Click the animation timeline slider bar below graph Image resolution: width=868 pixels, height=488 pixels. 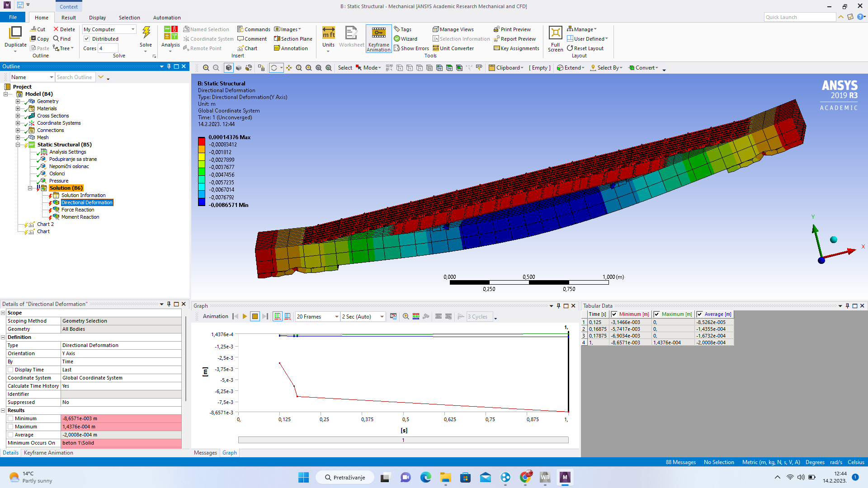coord(403,440)
